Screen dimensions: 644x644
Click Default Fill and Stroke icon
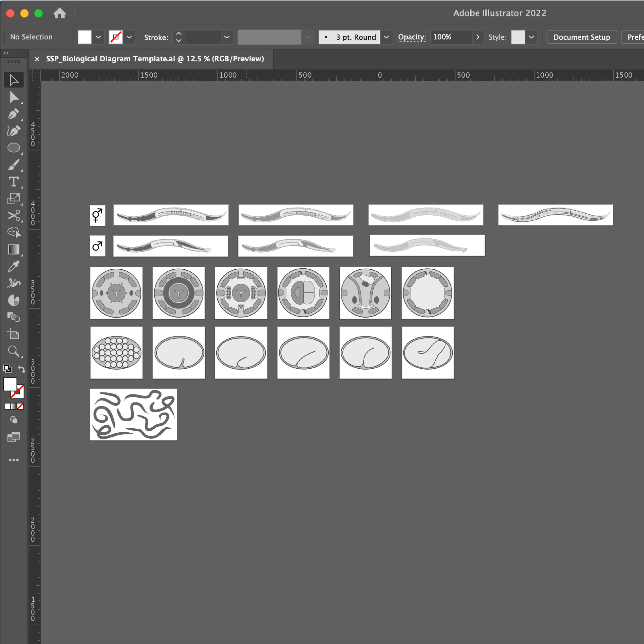7,369
